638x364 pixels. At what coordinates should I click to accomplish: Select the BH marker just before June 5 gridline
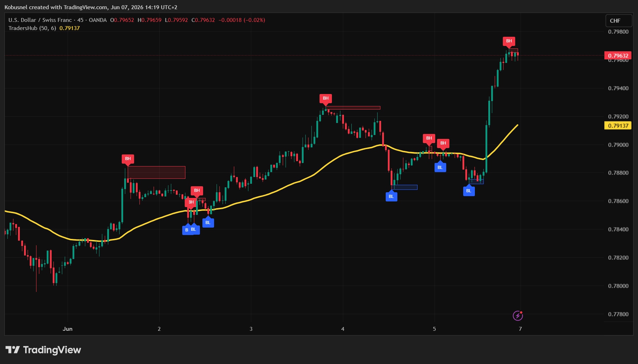(x=429, y=139)
